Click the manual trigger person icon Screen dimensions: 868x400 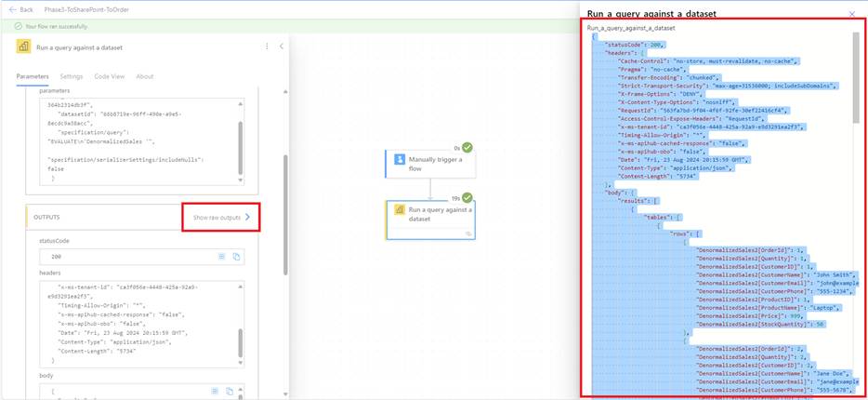[x=399, y=160]
